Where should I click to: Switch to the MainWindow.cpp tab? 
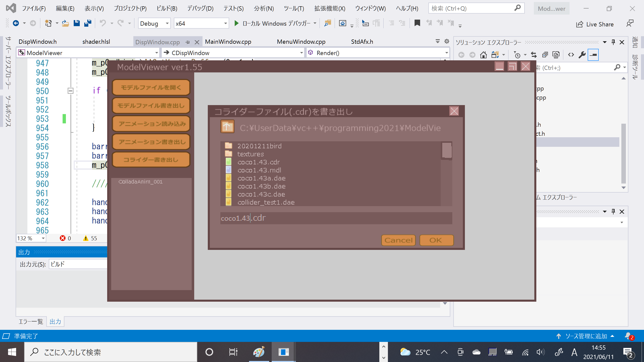[x=228, y=42]
